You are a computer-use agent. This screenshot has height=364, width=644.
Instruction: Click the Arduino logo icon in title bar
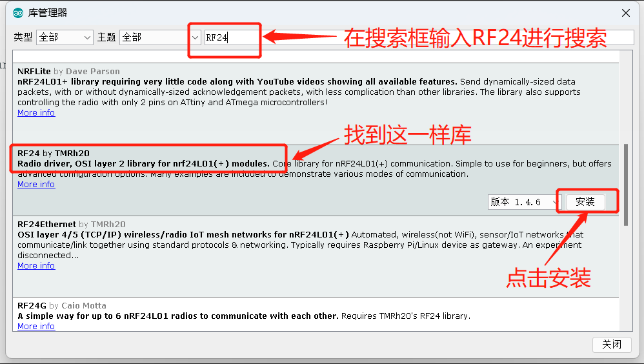17,13
